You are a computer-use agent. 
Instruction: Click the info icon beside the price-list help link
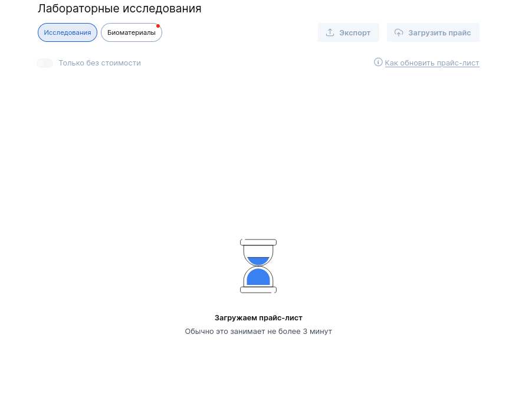click(378, 62)
